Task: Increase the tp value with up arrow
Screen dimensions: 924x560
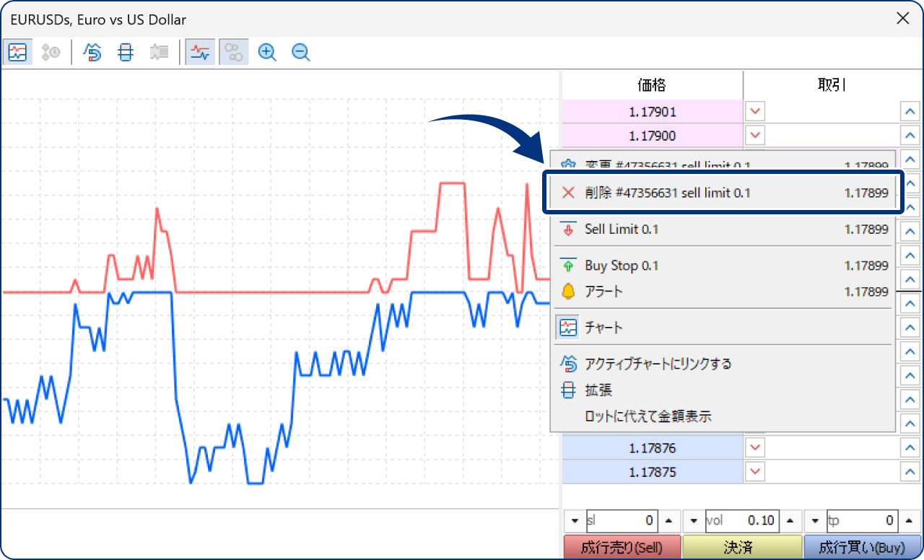Action: 910,520
